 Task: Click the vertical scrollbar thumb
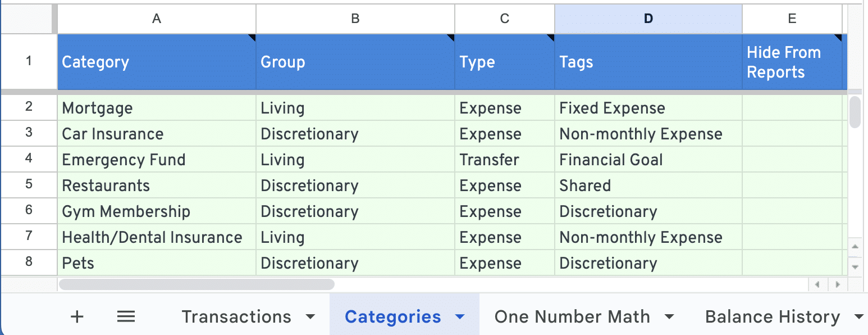click(855, 112)
